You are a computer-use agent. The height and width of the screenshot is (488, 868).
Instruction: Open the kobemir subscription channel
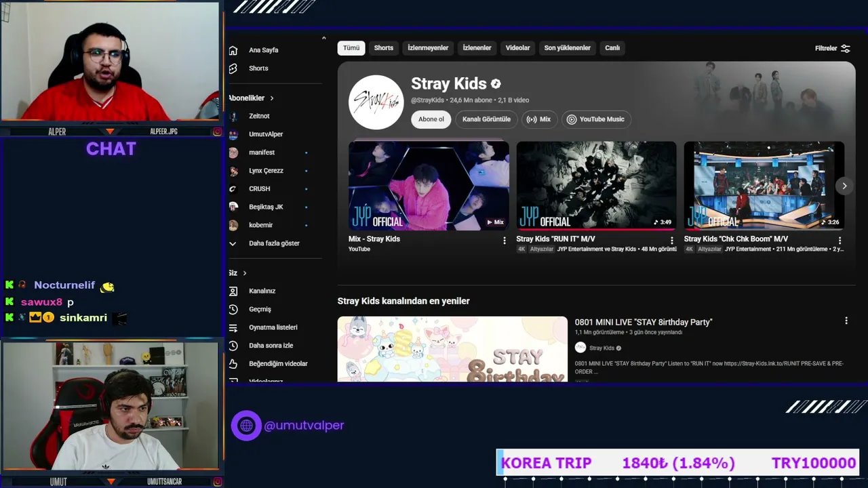pos(260,225)
